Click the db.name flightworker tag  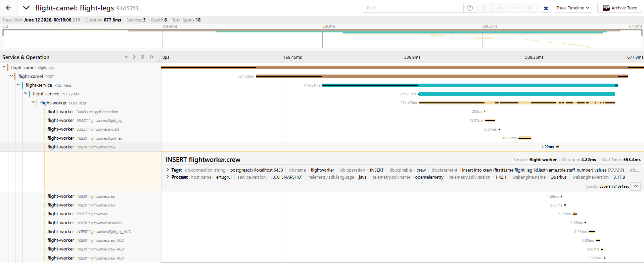tap(311, 170)
